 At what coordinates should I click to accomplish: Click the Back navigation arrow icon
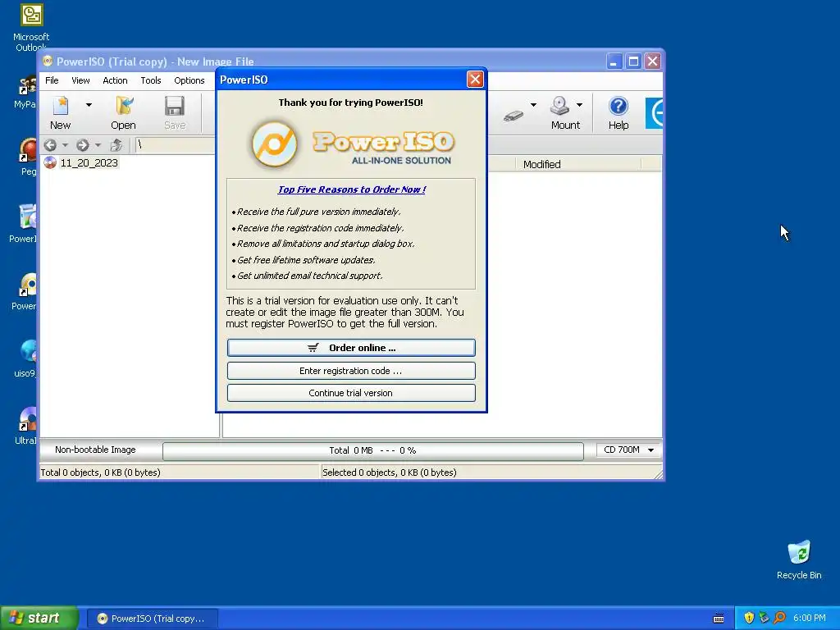(50, 145)
